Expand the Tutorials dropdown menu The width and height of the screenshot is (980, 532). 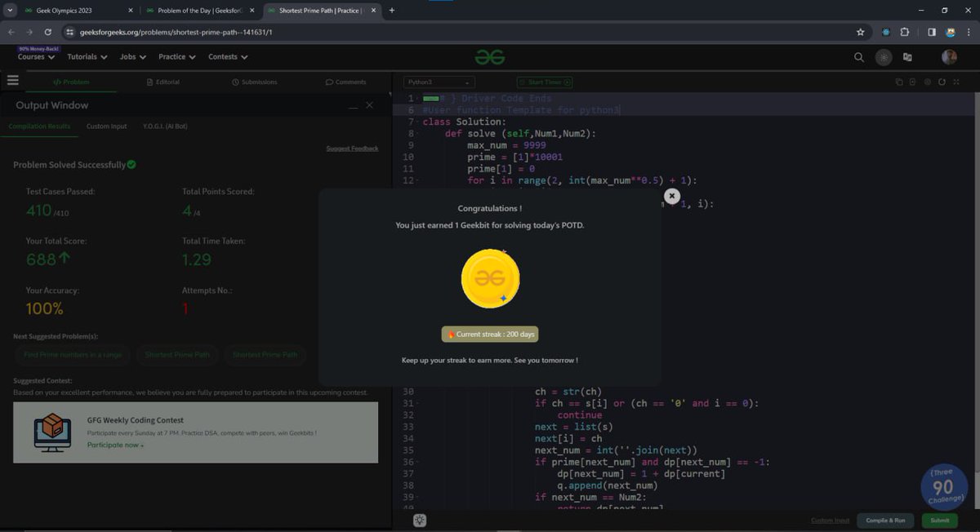87,57
